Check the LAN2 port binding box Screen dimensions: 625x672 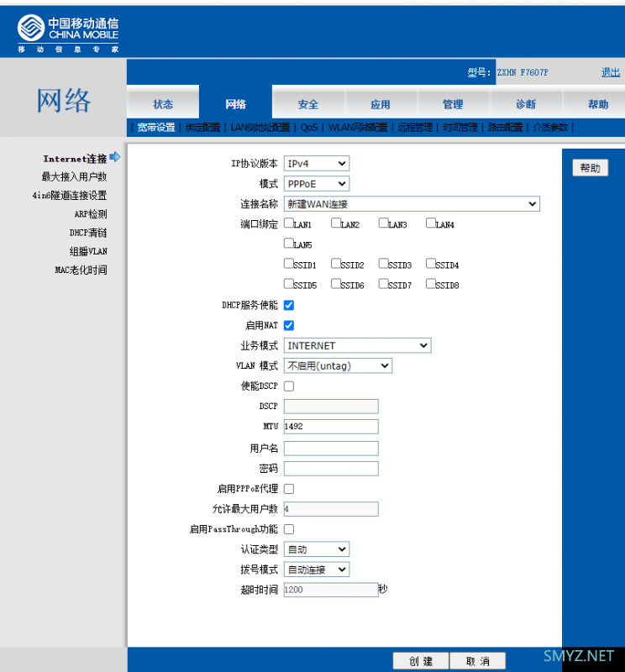pyautogui.click(x=336, y=223)
